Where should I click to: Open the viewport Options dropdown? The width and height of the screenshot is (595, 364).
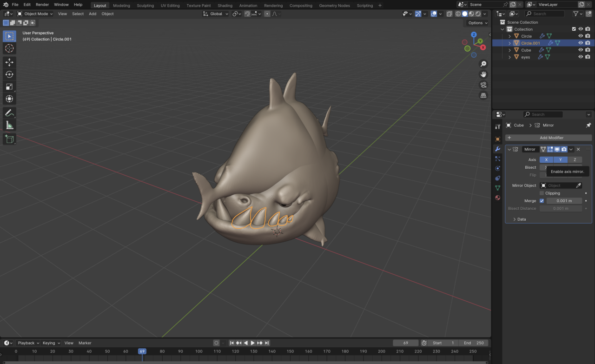coord(477,23)
